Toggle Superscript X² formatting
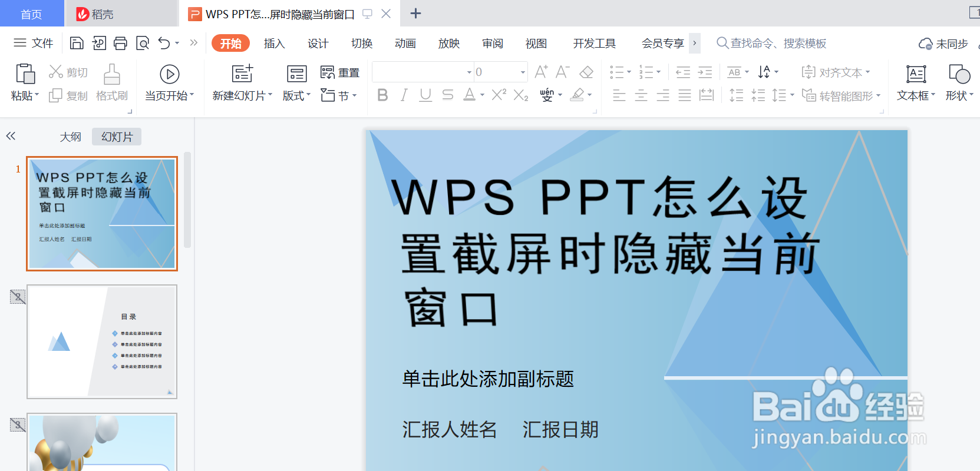The image size is (980, 471). point(499,94)
